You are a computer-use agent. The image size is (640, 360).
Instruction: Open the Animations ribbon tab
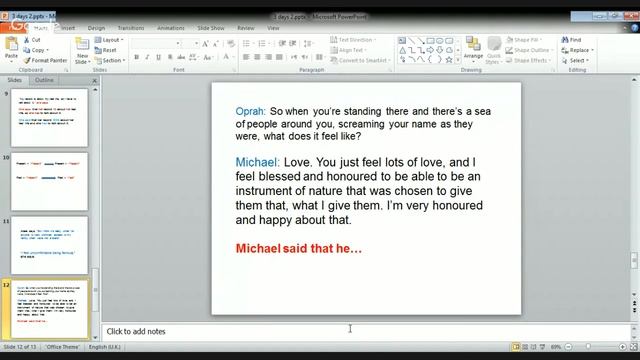(171, 28)
